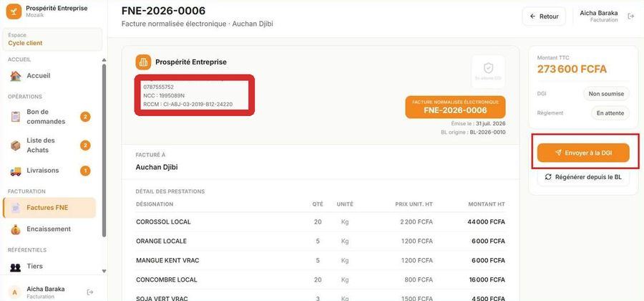Click the Factures FNE document icon
Screen dimensions: 644x301
pyautogui.click(x=16, y=208)
